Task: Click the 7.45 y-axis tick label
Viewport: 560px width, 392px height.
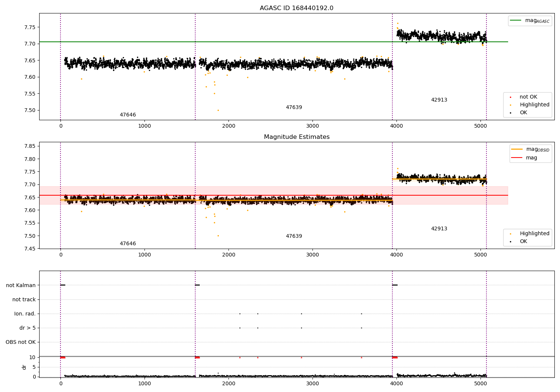Action: (x=29, y=249)
